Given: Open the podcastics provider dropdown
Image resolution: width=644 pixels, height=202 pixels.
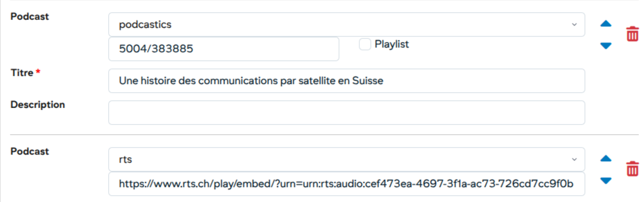Looking at the screenshot, I should click(338, 25).
